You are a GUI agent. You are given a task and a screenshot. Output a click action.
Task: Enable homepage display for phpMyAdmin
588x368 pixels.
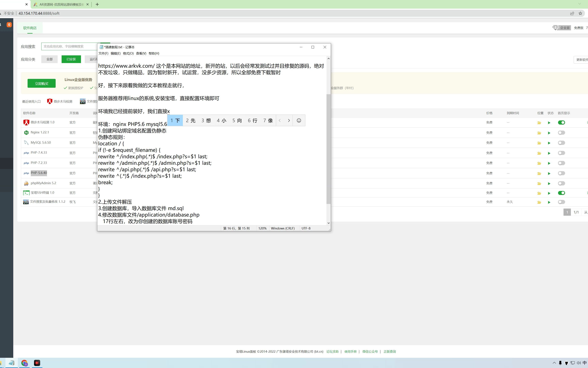tap(561, 183)
